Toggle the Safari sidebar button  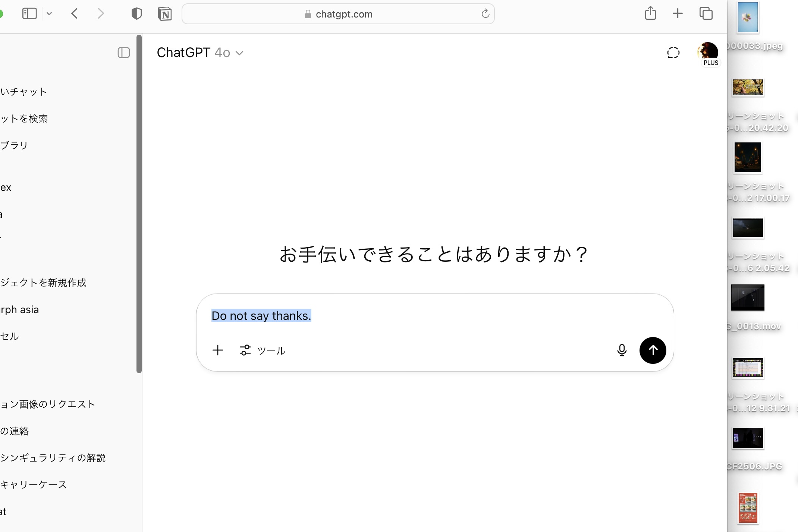click(x=29, y=14)
